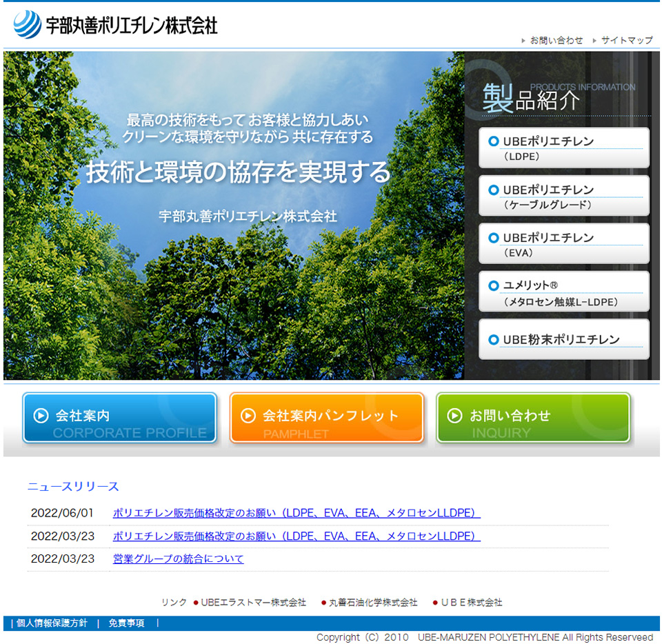The image size is (662, 644).
Task: Visit ＵＢＥ株式会社 link
Action: (x=472, y=603)
